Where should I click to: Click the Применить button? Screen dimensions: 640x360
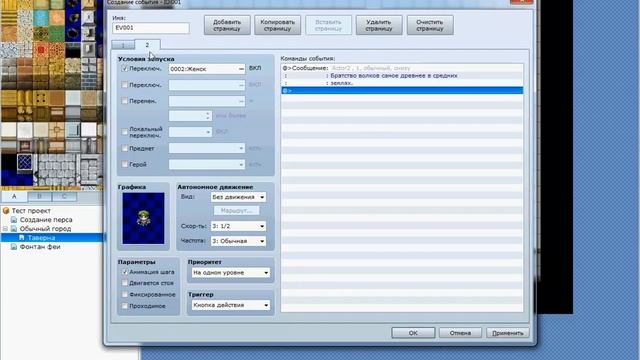[507, 333]
